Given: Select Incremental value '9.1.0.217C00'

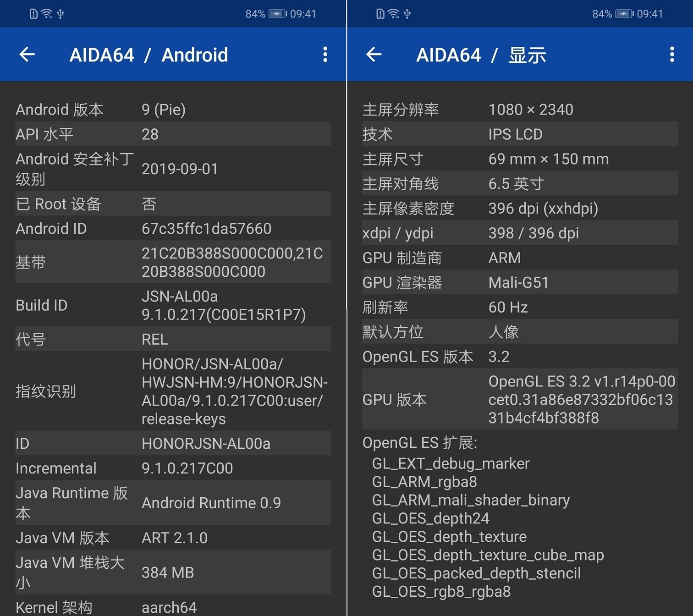Looking at the screenshot, I should click(x=187, y=468).
